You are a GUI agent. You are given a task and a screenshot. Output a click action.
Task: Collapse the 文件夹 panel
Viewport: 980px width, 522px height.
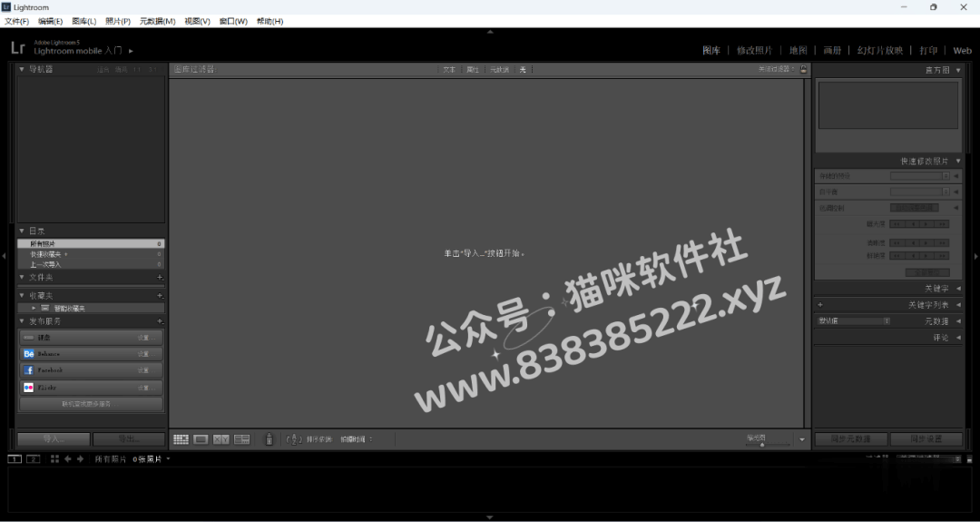(22, 278)
